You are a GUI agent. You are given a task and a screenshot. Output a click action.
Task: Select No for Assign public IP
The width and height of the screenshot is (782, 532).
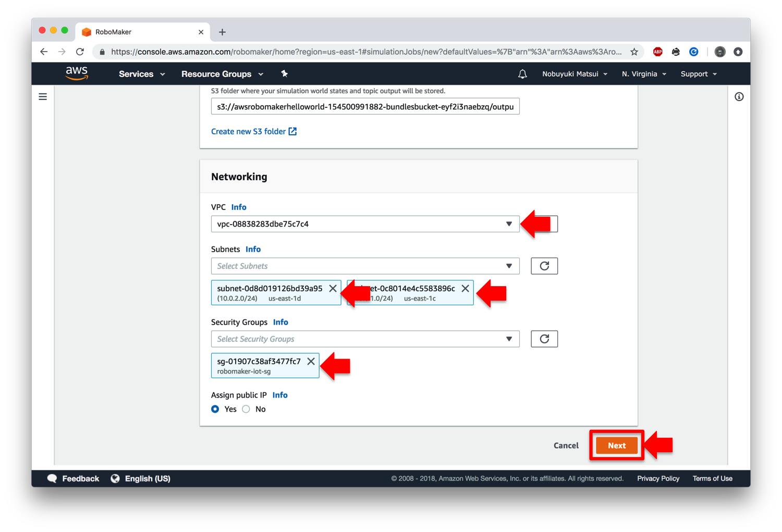point(246,409)
